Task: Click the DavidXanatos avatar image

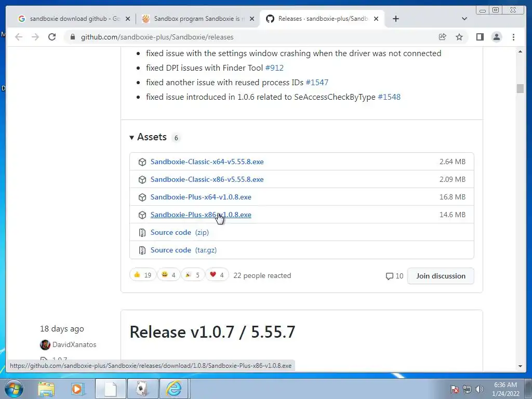Action: (x=45, y=345)
